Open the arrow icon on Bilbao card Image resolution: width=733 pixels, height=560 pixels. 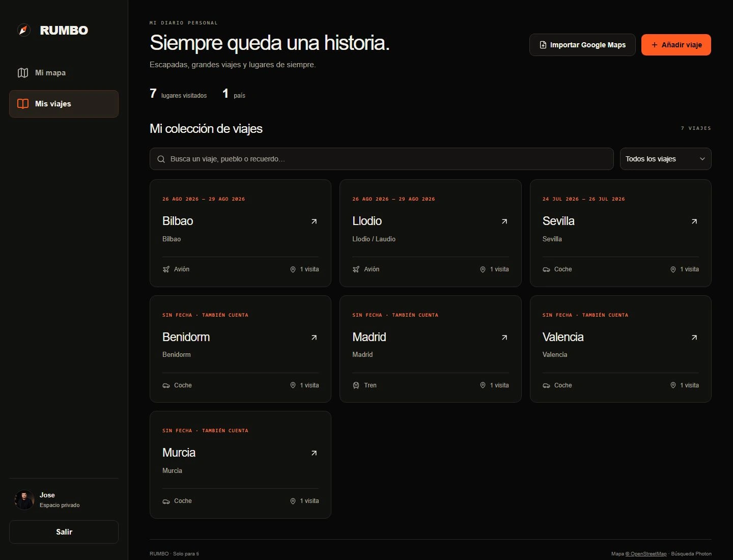tap(314, 221)
